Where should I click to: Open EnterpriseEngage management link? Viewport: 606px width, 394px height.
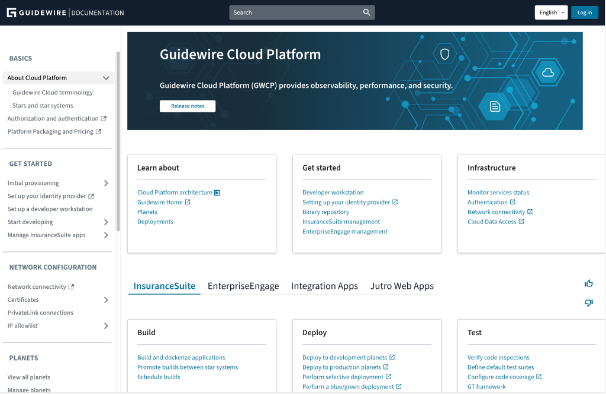coord(345,232)
